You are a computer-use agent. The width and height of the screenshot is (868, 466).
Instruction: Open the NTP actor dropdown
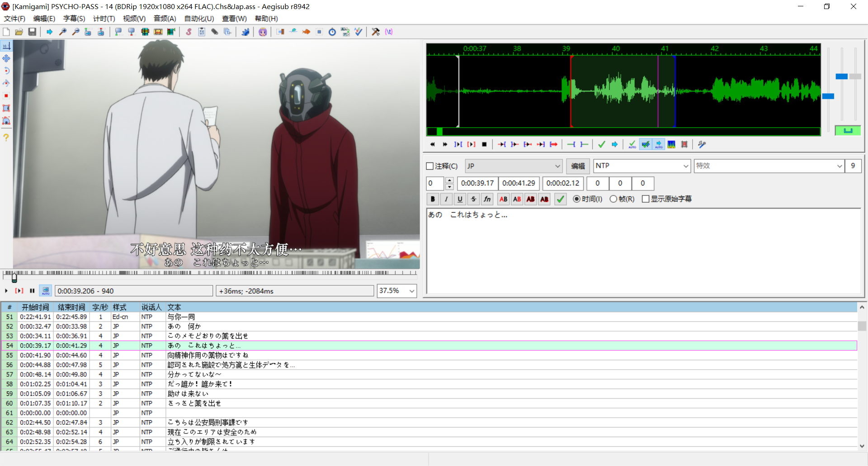(686, 166)
